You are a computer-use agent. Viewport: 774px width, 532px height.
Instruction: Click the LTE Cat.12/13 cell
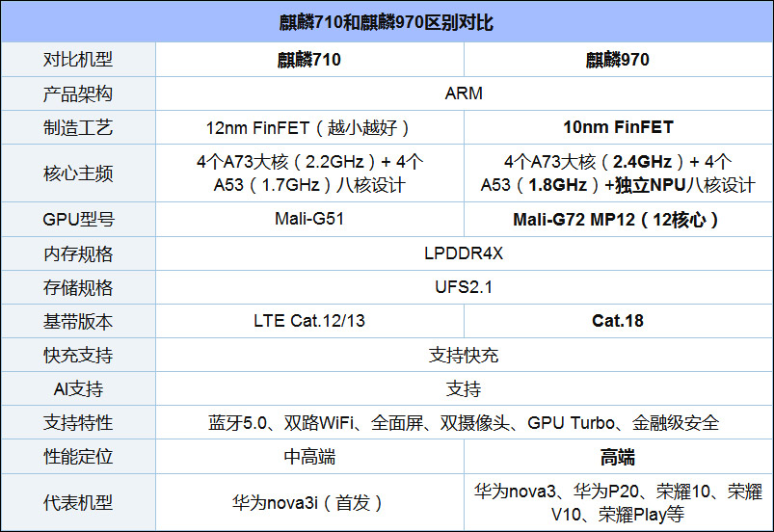[x=309, y=321]
